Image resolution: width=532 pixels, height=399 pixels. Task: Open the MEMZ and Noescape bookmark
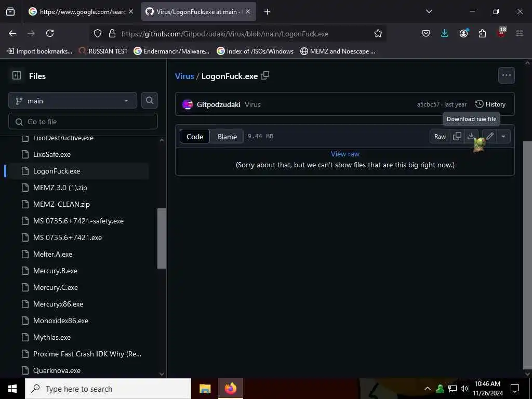[x=338, y=51]
